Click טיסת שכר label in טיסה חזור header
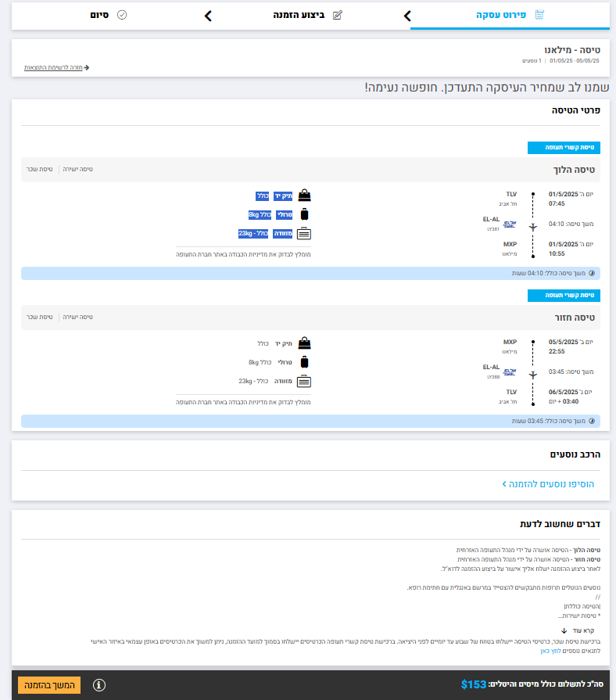 pyautogui.click(x=39, y=317)
